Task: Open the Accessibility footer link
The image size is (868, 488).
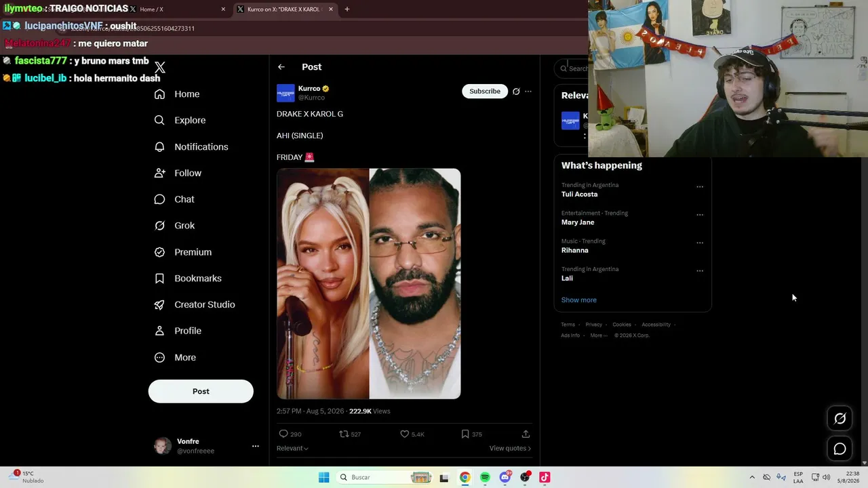Action: point(656,325)
